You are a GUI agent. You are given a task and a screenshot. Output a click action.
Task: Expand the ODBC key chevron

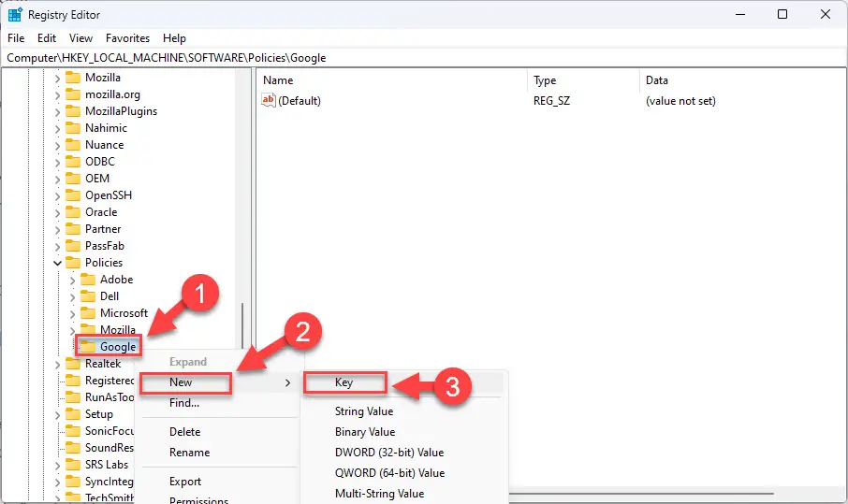pyautogui.click(x=57, y=163)
